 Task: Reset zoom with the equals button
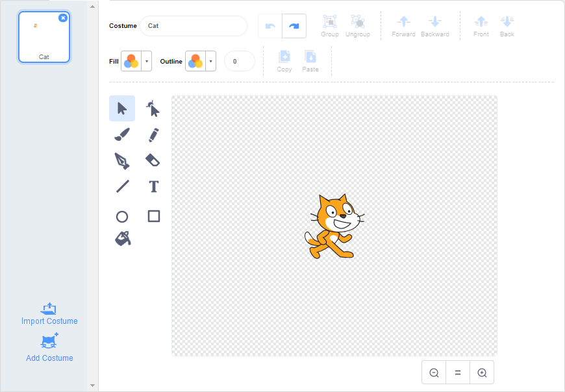pyautogui.click(x=458, y=373)
